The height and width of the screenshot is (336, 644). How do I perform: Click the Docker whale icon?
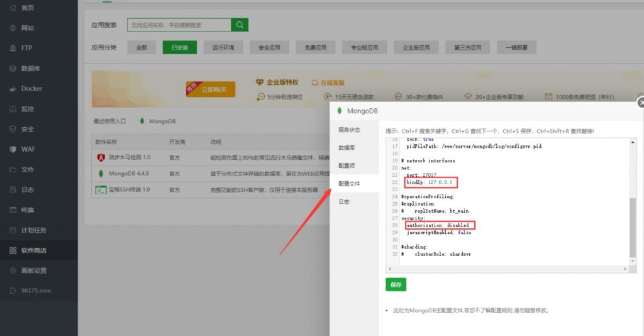coord(13,88)
